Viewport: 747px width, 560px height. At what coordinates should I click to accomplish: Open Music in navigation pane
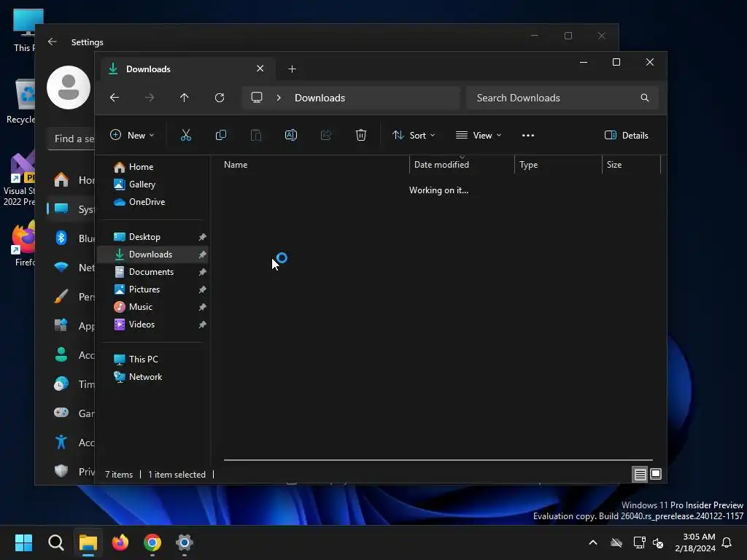pos(141,307)
